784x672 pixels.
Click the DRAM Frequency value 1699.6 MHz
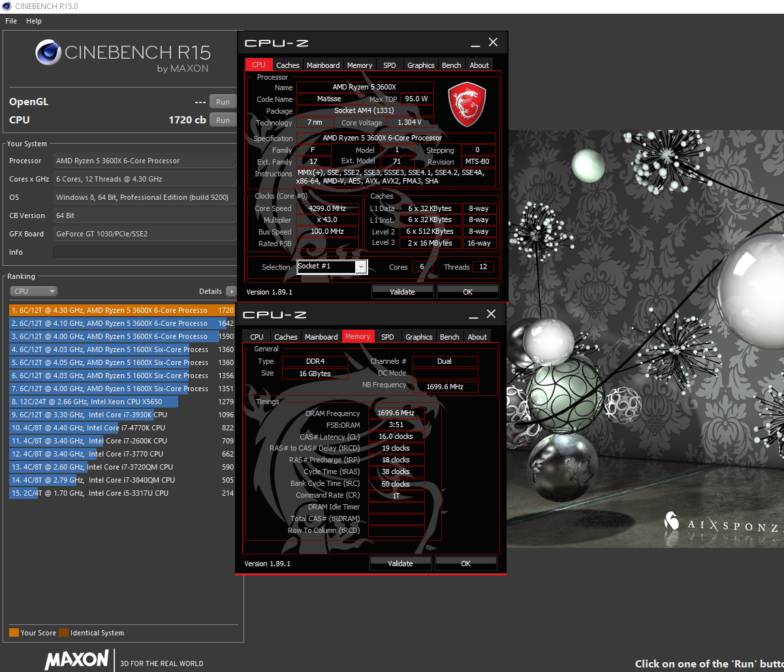click(396, 413)
